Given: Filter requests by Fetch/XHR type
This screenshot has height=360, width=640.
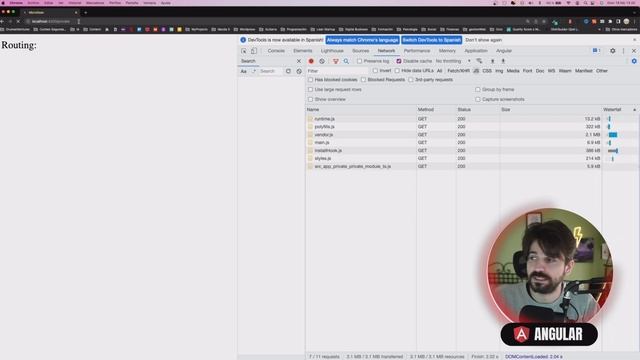Looking at the screenshot, I should pos(458,71).
